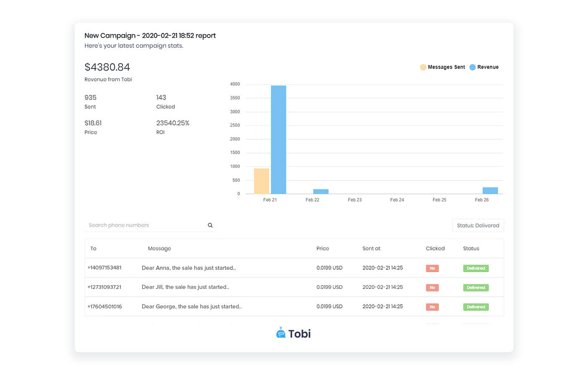Select the Sent at column header
The image size is (588, 378).
(x=371, y=249)
